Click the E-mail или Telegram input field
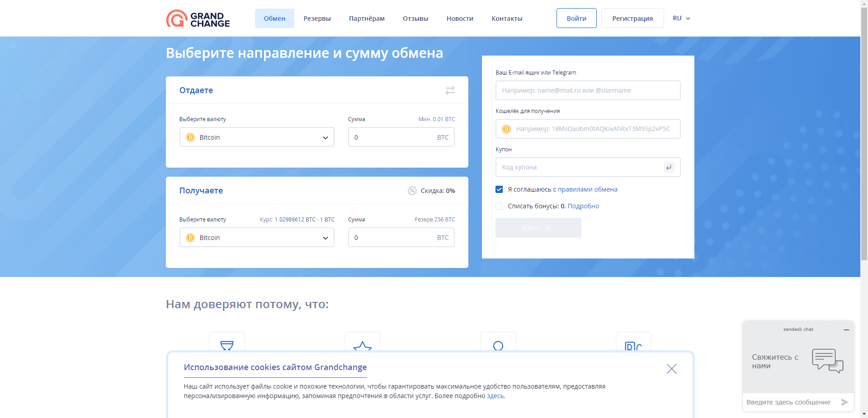This screenshot has width=868, height=418. click(x=588, y=90)
